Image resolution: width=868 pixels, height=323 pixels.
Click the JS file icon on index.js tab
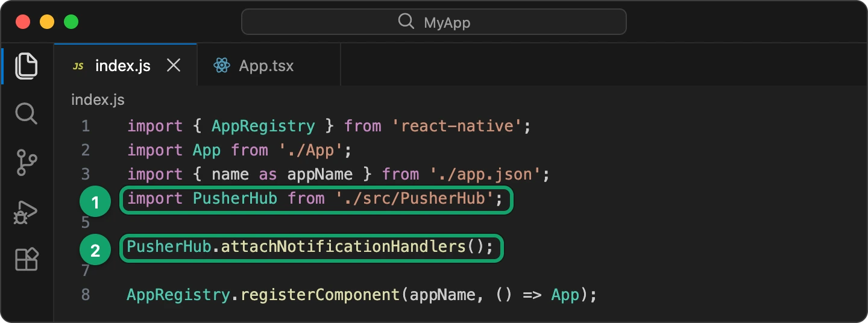coord(78,66)
